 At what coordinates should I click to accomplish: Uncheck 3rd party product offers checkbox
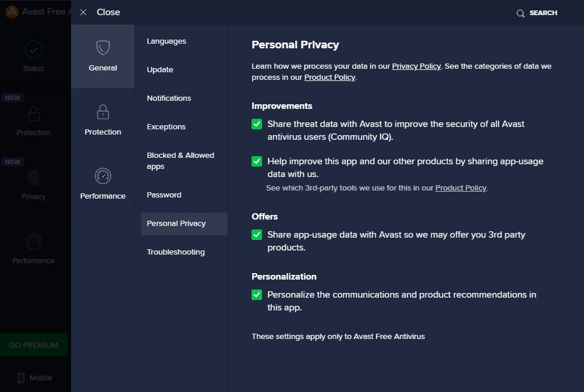[257, 235]
